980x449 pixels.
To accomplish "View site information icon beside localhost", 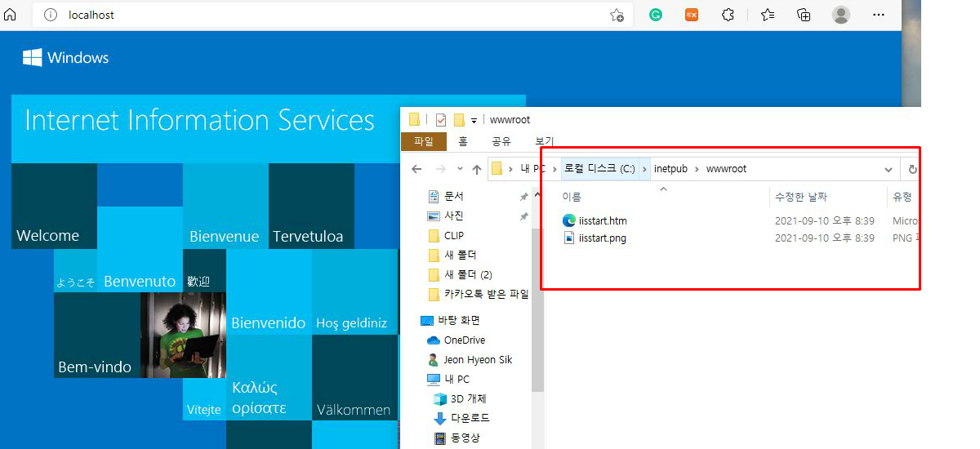I will [51, 15].
